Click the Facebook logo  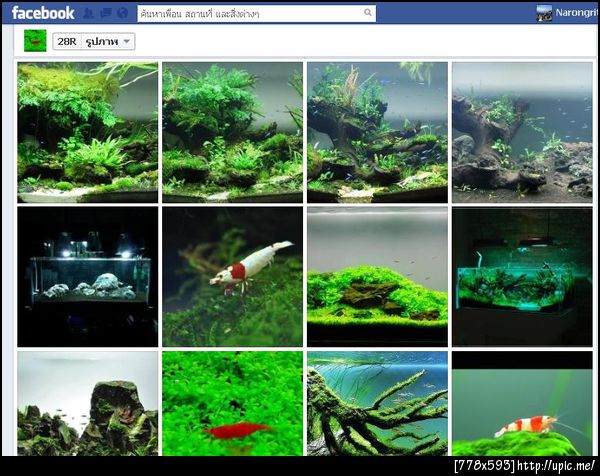(43, 13)
